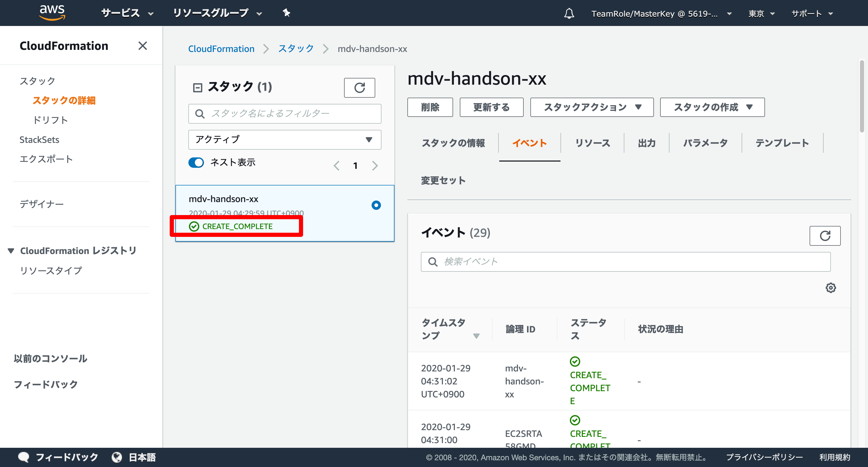868x467 pixels.
Task: Switch to リソース tab
Action: (592, 143)
